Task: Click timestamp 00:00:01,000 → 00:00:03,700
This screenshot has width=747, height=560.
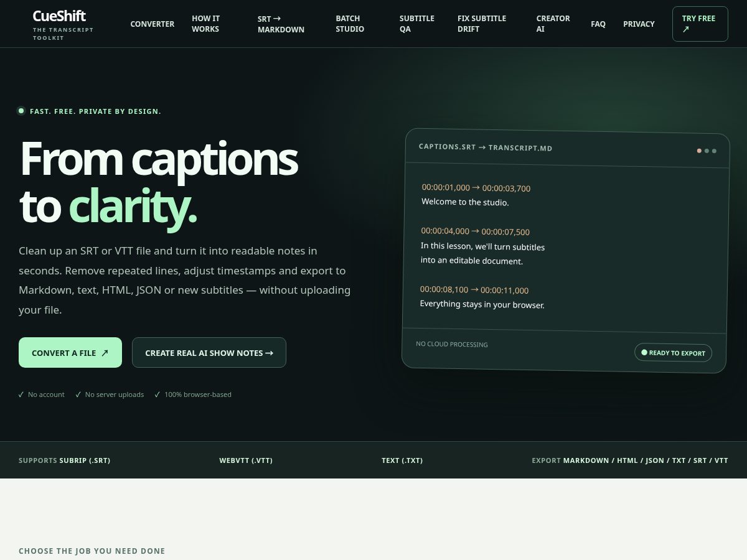Action: (x=476, y=188)
